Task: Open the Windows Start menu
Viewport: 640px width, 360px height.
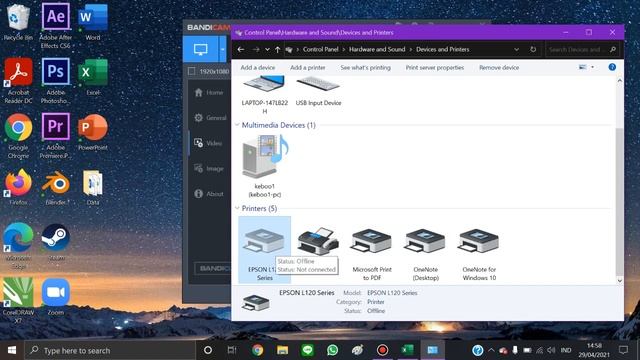Action: [12, 350]
